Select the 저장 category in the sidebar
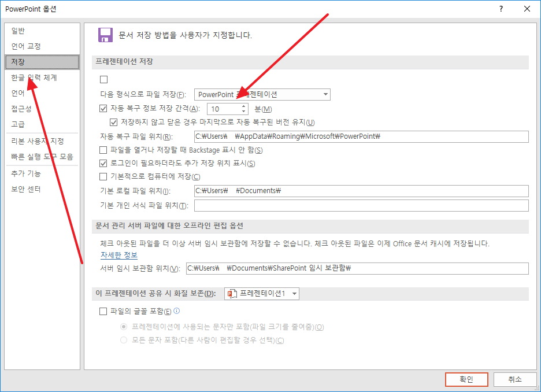 tap(42, 62)
